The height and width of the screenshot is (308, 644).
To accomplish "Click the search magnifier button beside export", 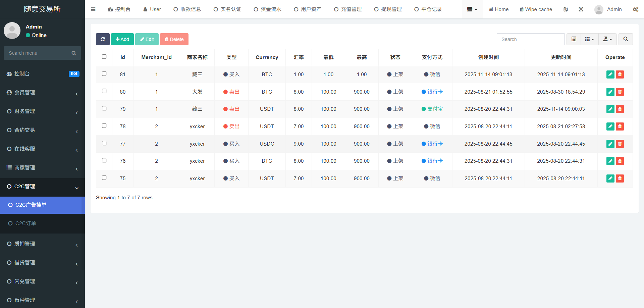I will (x=626, y=39).
